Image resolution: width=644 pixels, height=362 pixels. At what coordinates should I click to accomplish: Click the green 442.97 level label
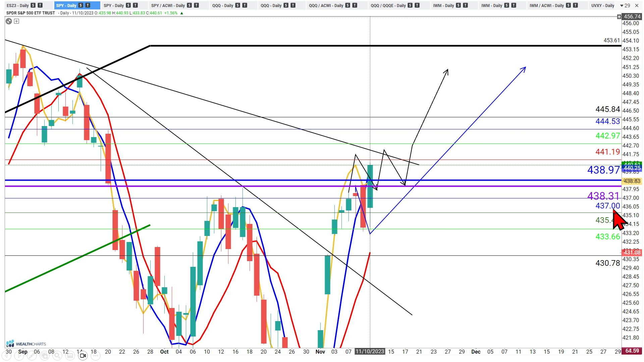pyautogui.click(x=607, y=136)
